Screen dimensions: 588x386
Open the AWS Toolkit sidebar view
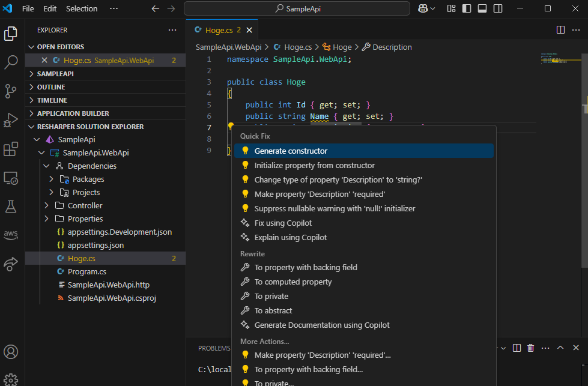[x=11, y=235]
